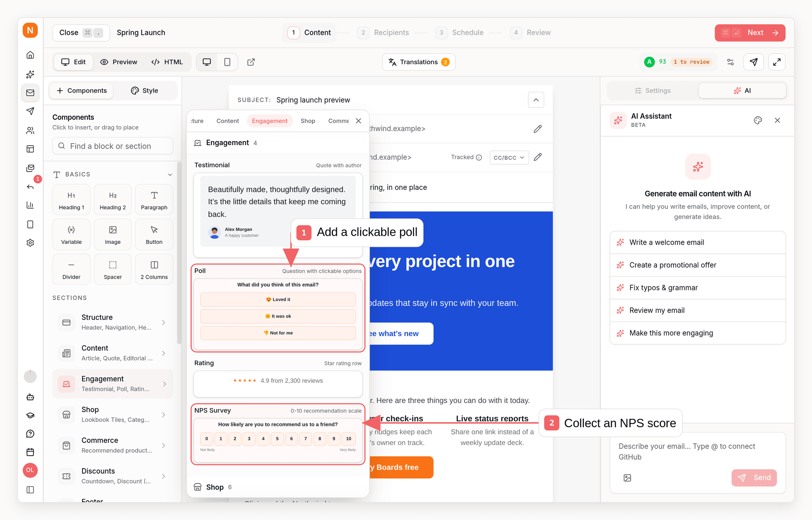Expand the Discounts section
Viewport: 812px width, 520px height.
click(x=112, y=476)
